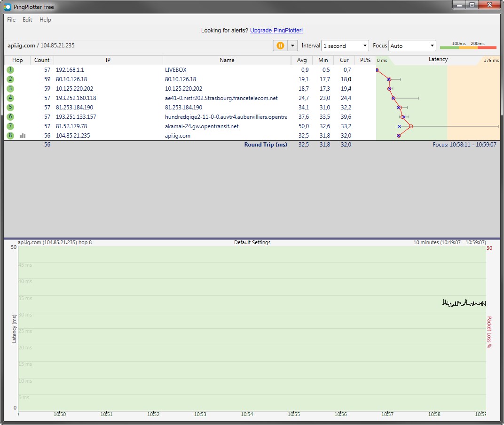Toggle the timeline graph icon on hop 8
The image size is (504, 425).
(x=23, y=136)
